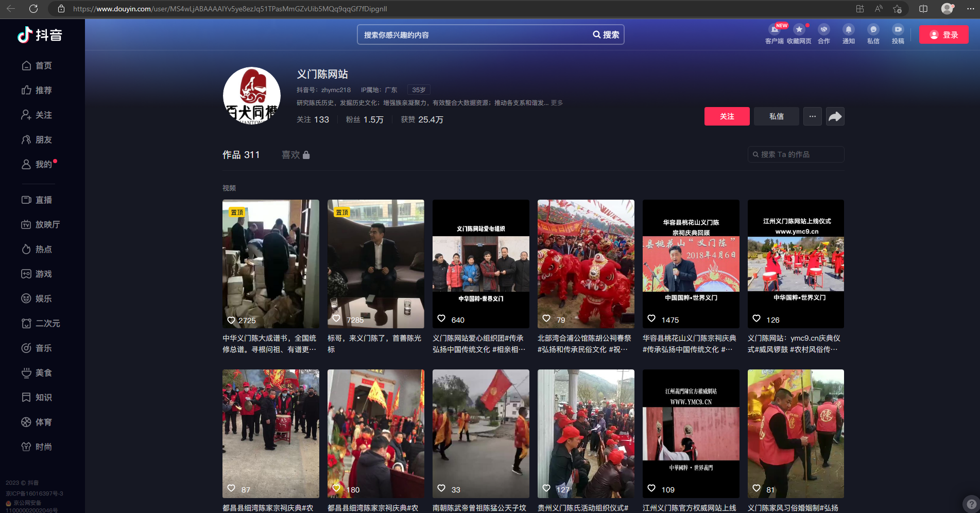Click the share arrow icon on the profile
Screen dimensions: 980x513
click(835, 116)
